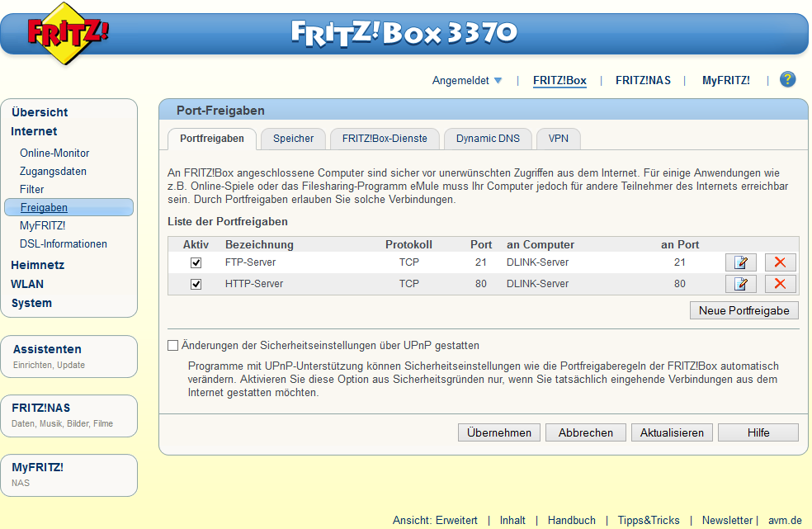
Task: Select Freigaben in the sidebar
Action: click(68, 207)
